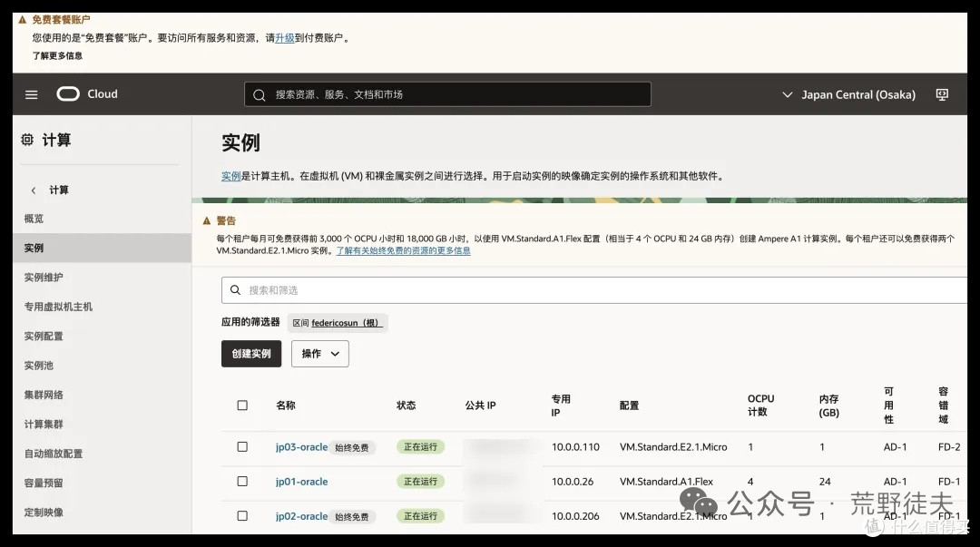This screenshot has height=547, width=980.
Task: Click the 内存 (GB) column header
Action: [828, 405]
